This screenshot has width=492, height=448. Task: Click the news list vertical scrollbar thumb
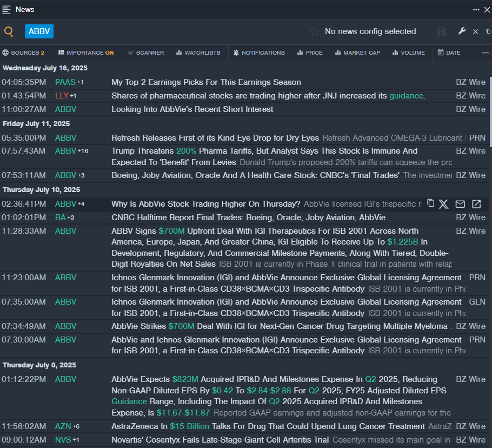490,112
